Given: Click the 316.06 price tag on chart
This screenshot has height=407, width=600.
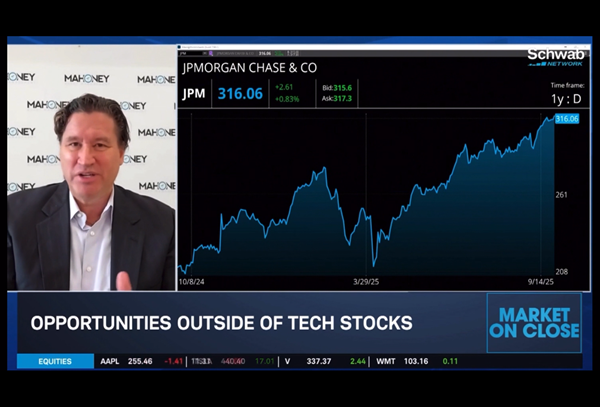Looking at the screenshot, I should [567, 119].
